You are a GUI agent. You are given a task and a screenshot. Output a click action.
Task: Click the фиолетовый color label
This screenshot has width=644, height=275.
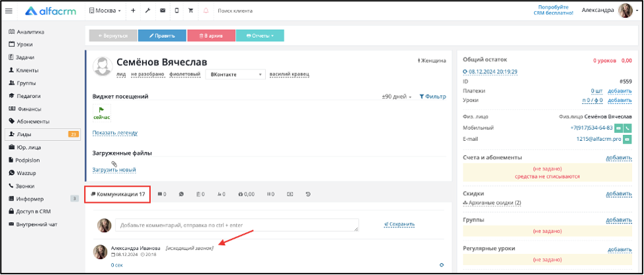pyautogui.click(x=184, y=75)
